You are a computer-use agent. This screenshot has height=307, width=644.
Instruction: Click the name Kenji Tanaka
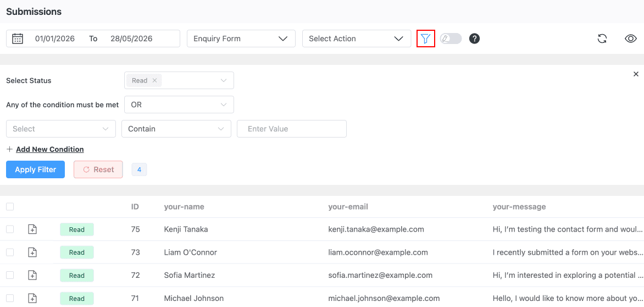click(x=186, y=229)
